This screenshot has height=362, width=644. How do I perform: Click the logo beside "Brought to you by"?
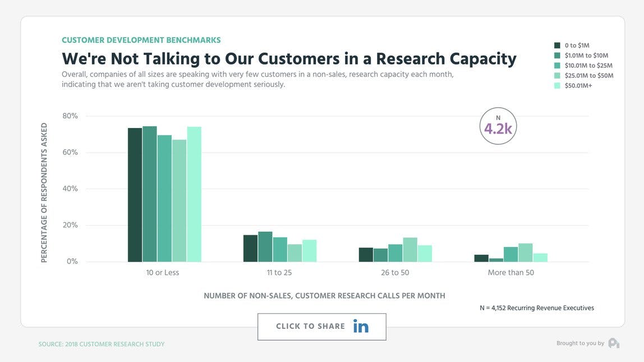(614, 343)
